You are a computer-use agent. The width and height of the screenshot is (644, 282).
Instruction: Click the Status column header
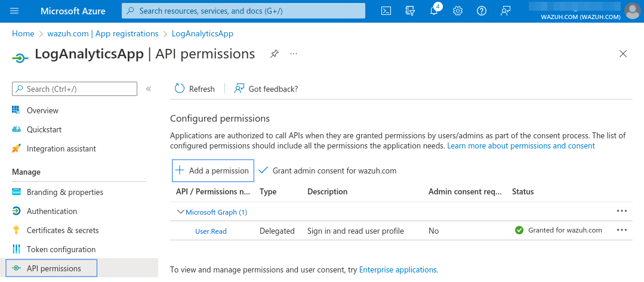(523, 192)
